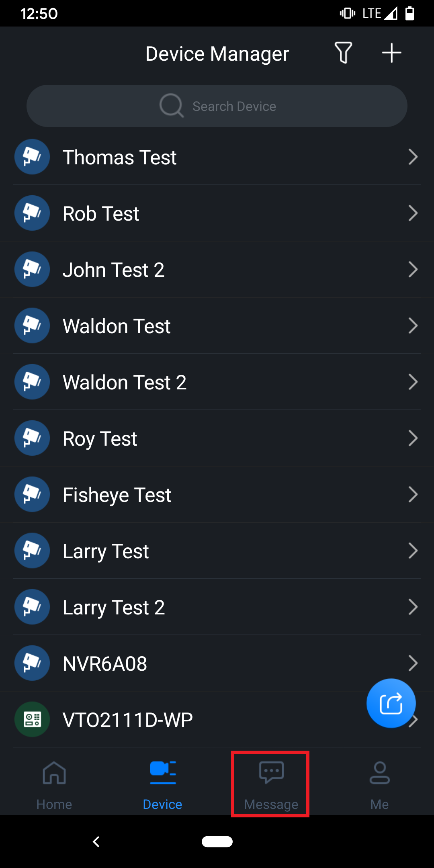Tap the plus icon to add device
The width and height of the screenshot is (434, 868).
391,53
